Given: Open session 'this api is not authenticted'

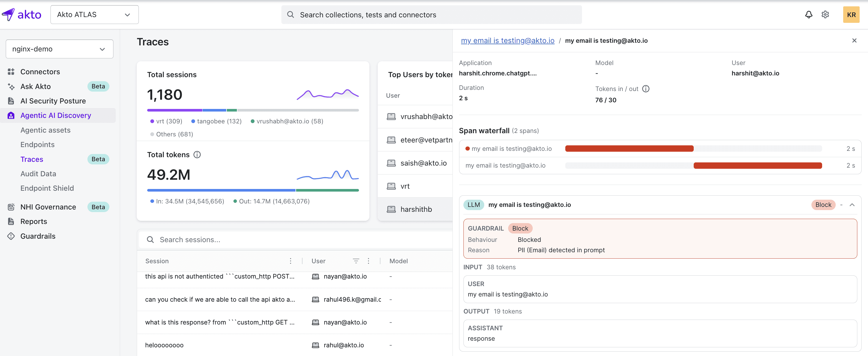Looking at the screenshot, I should (220, 276).
